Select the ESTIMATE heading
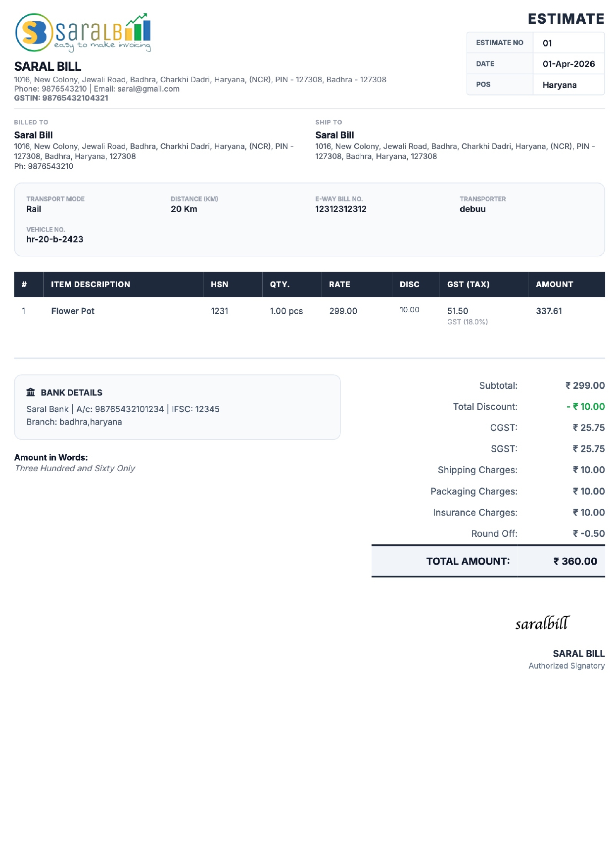Screen dimensions: 614x868 point(566,19)
